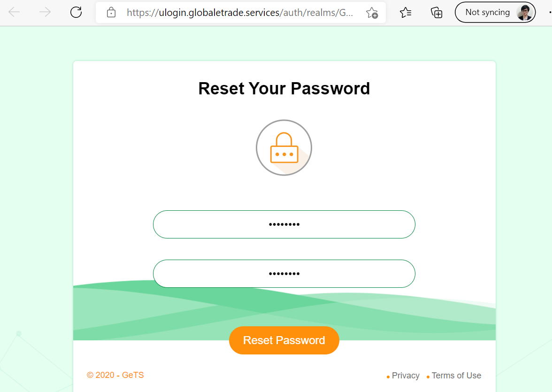The image size is (552, 392).
Task: Open the Privacy link
Action: tap(406, 376)
